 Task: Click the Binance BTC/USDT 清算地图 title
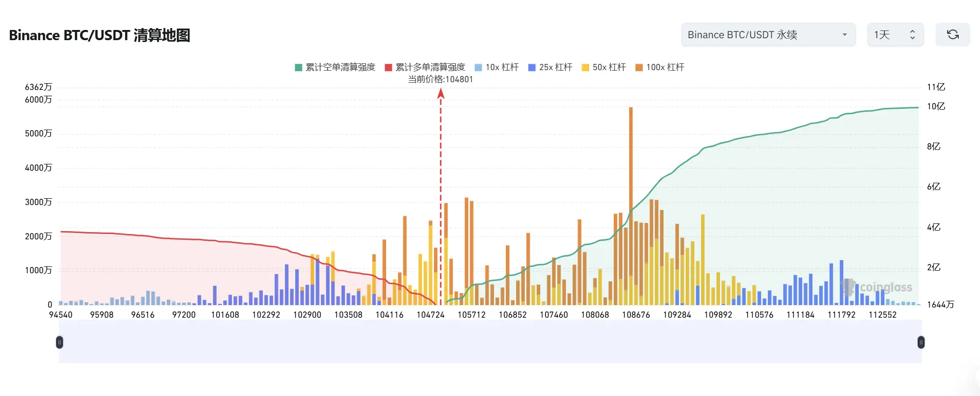[100, 35]
